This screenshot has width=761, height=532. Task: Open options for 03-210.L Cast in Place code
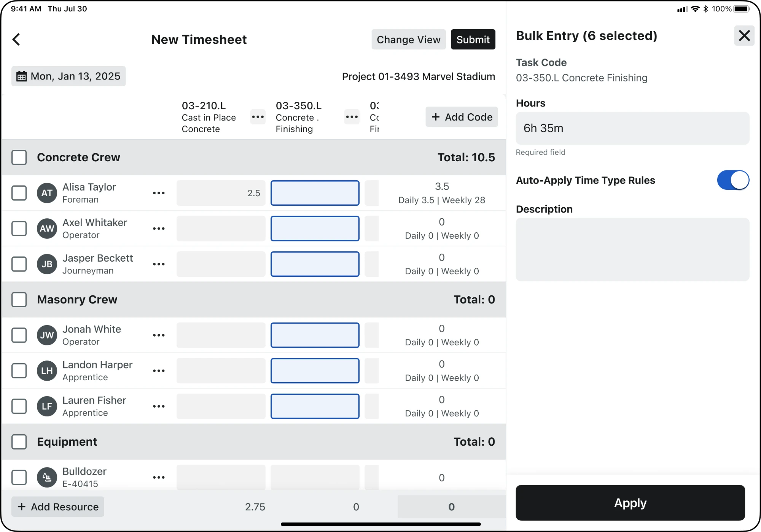(258, 117)
